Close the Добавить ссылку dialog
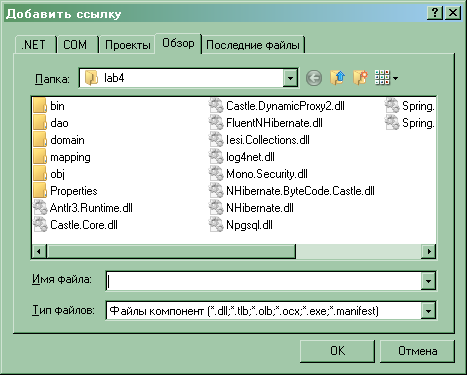The height and width of the screenshot is (375, 467). 453,13
